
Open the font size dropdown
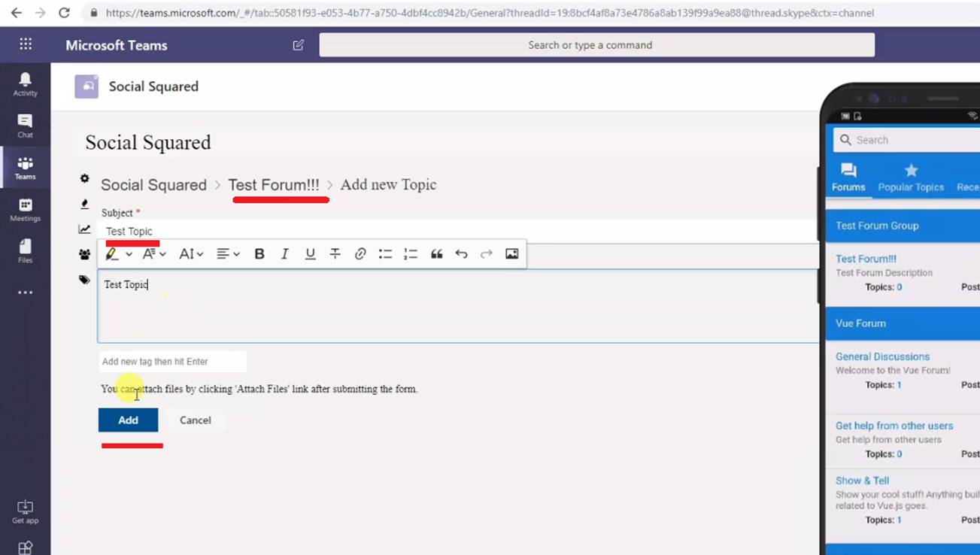click(x=191, y=254)
